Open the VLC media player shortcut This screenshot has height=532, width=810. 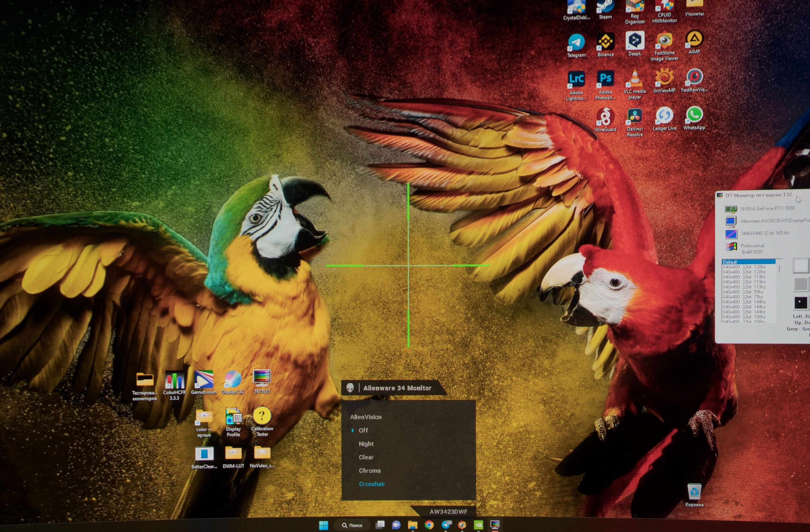635,79
